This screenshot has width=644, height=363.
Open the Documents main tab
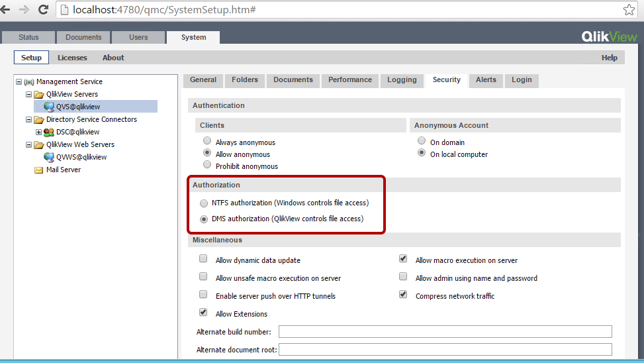click(x=83, y=37)
